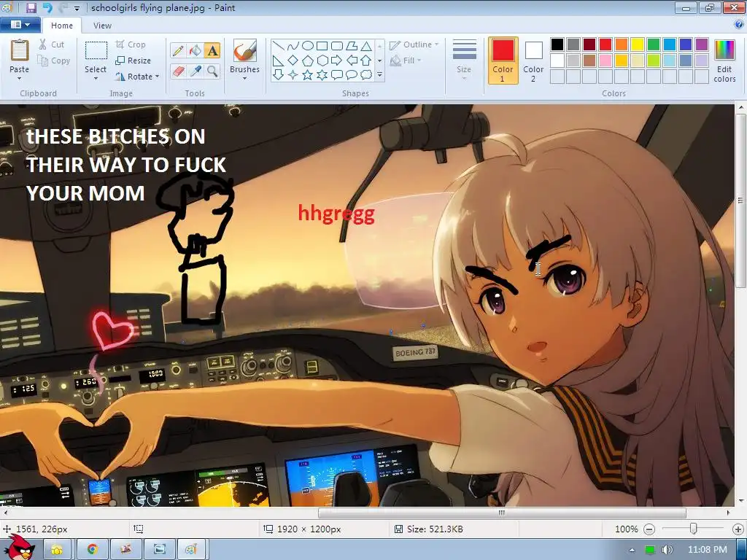Choose the Hexagon shape
747x560 pixels.
[x=322, y=61]
